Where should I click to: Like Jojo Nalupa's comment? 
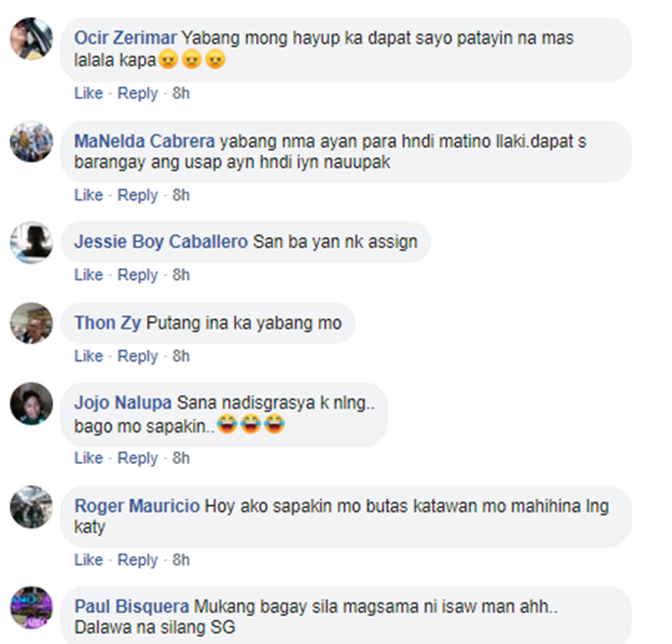89,458
